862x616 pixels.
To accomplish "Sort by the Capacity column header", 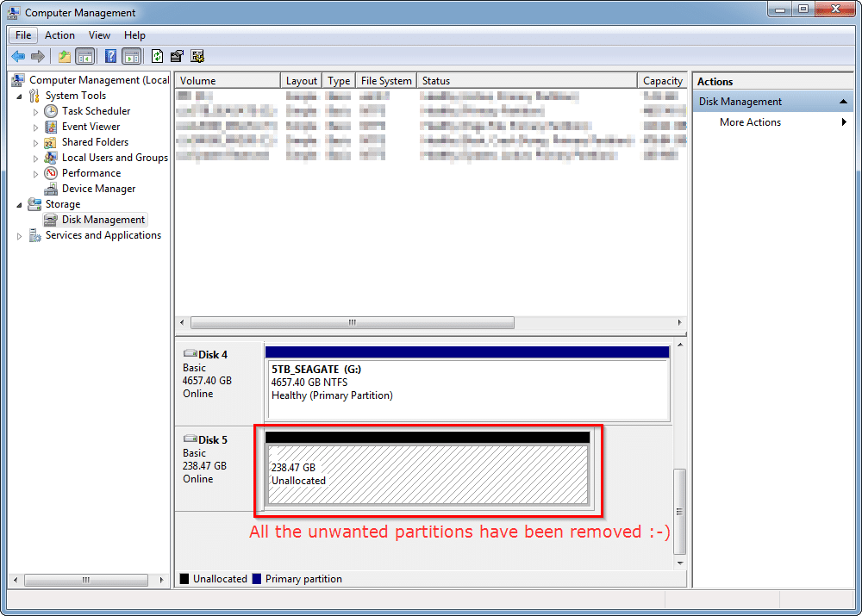I will coord(662,81).
